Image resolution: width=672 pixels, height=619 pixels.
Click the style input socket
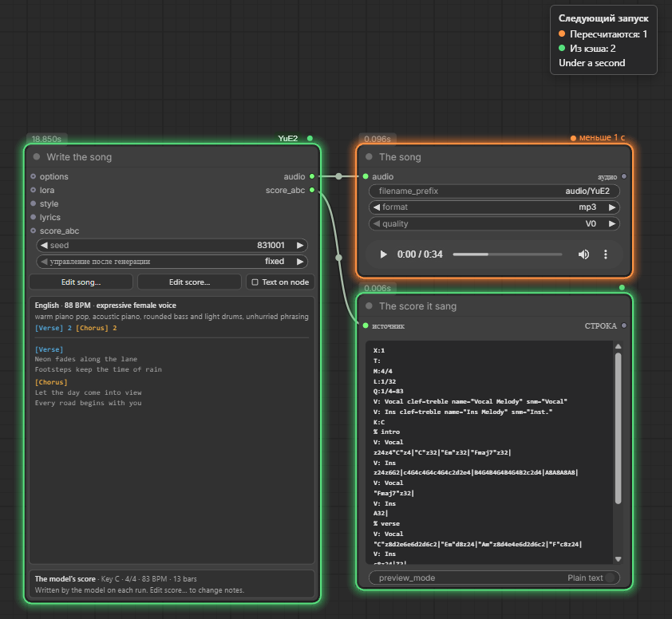coord(33,203)
